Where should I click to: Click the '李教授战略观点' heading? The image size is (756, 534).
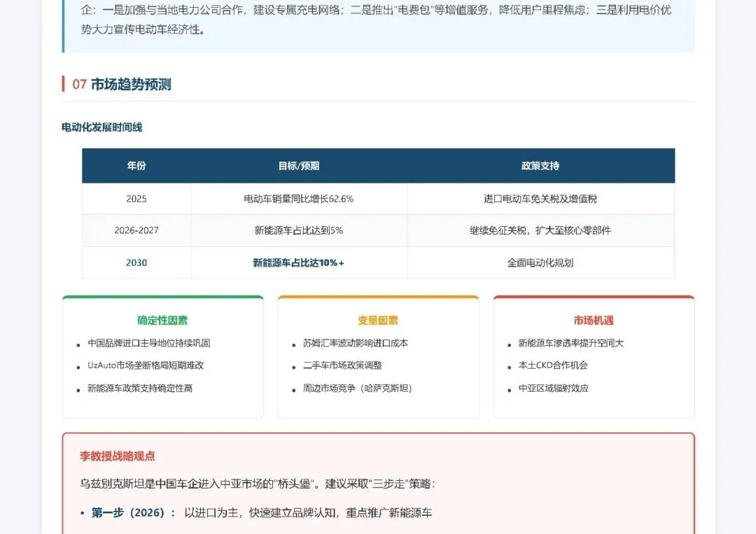(x=117, y=456)
